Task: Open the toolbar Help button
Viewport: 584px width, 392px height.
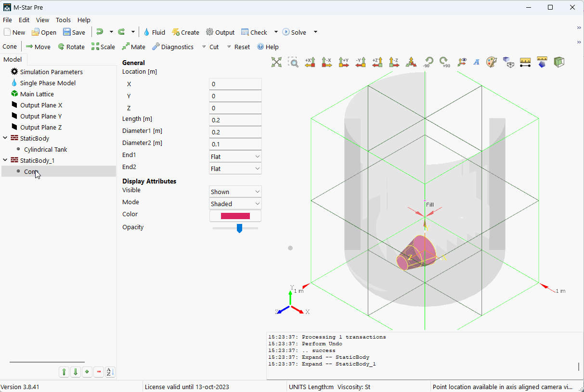Action: [x=268, y=47]
